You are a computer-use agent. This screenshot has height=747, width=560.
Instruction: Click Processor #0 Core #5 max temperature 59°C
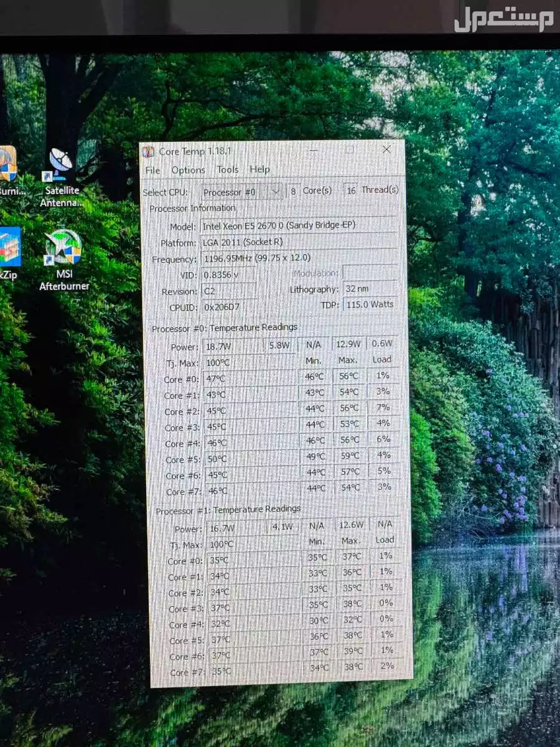(x=350, y=456)
